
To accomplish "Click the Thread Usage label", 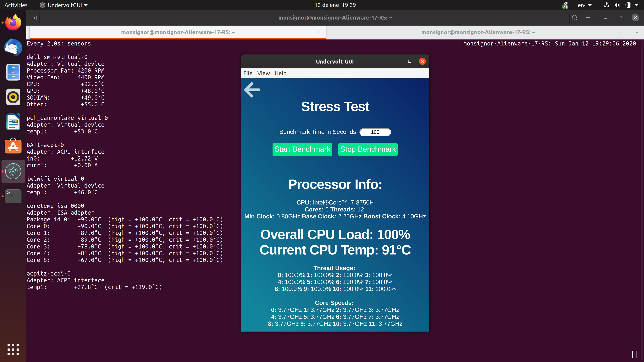I will 334,268.
